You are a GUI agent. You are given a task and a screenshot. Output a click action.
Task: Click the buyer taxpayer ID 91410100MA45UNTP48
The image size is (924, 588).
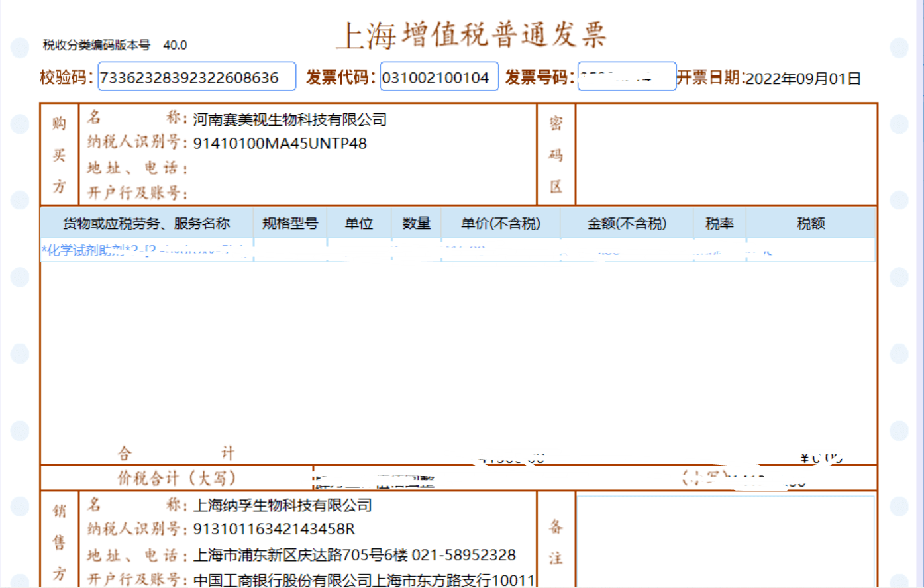[x=280, y=144]
